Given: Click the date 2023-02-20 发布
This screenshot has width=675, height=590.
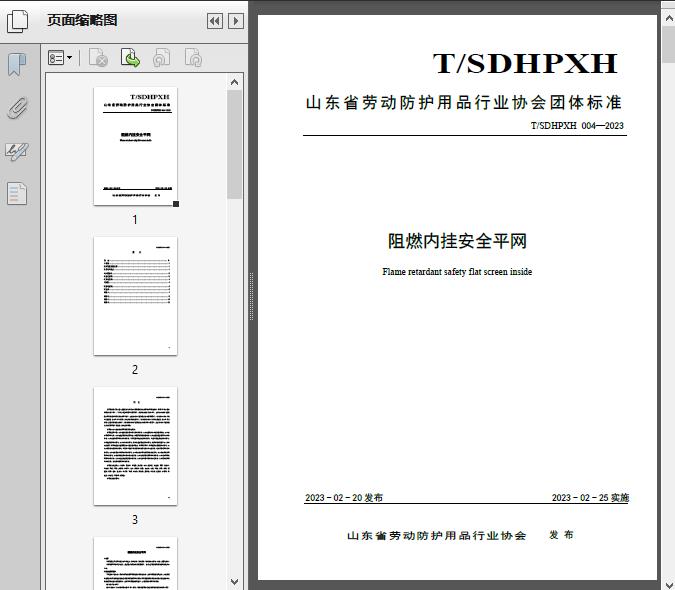Looking at the screenshot, I should coord(344,497).
